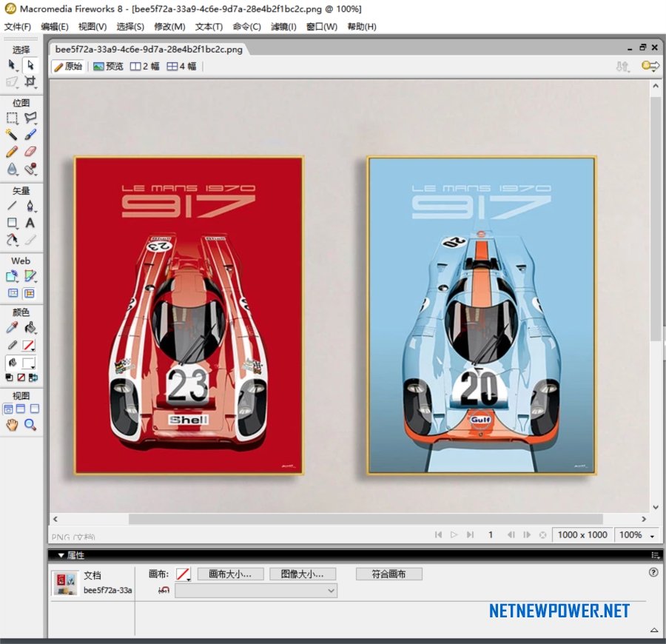Toggle Show Slices and Hotspots
This screenshot has width=666, height=644.
coord(30,294)
